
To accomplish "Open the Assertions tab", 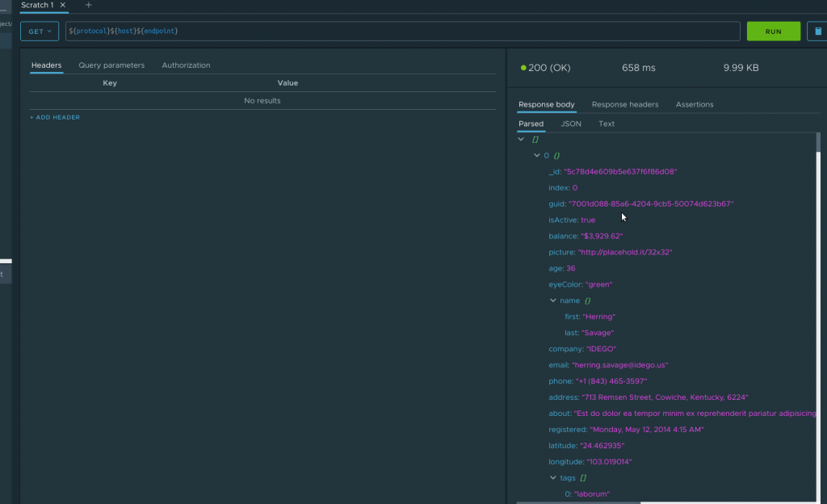I will (x=694, y=104).
